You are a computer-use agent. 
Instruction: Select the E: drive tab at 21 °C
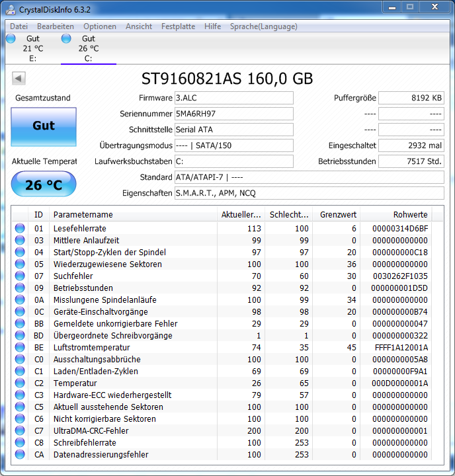coord(33,48)
